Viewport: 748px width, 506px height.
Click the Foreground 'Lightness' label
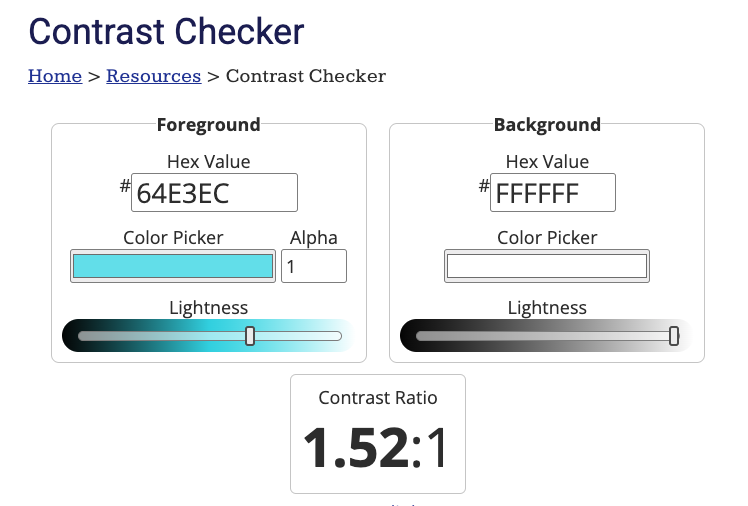pyautogui.click(x=208, y=308)
